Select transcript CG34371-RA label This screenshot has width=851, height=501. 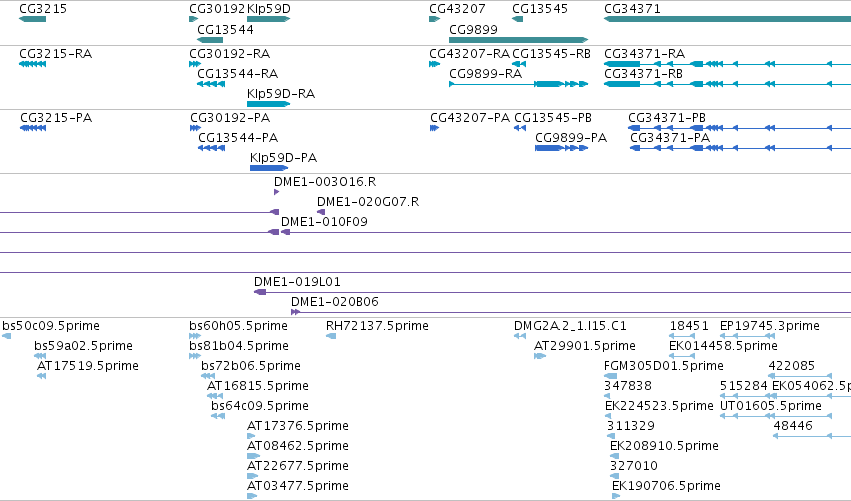pyautogui.click(x=644, y=54)
